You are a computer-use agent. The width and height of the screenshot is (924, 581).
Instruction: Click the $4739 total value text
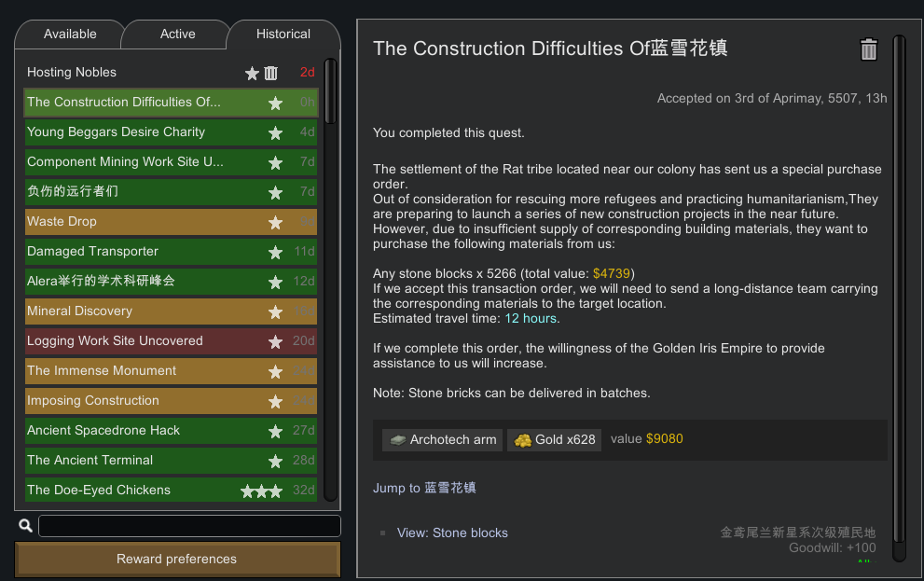[611, 274]
